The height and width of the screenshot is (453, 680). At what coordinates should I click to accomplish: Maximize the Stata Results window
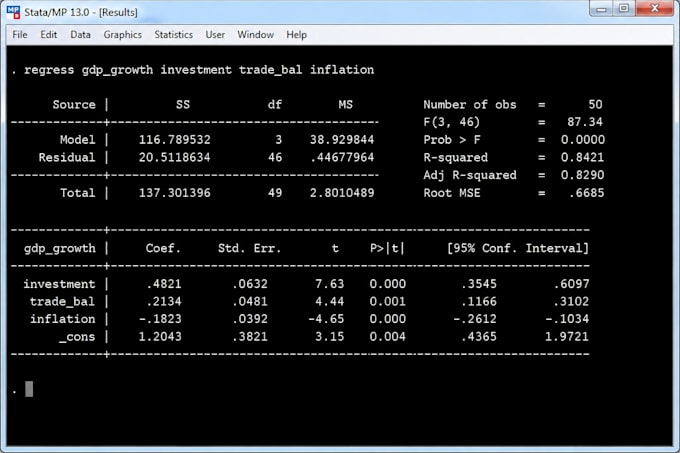pos(624,9)
